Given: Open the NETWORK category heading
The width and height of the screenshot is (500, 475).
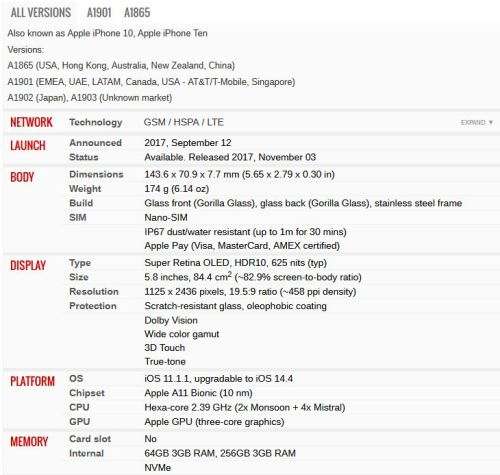Looking at the screenshot, I should click(31, 122).
